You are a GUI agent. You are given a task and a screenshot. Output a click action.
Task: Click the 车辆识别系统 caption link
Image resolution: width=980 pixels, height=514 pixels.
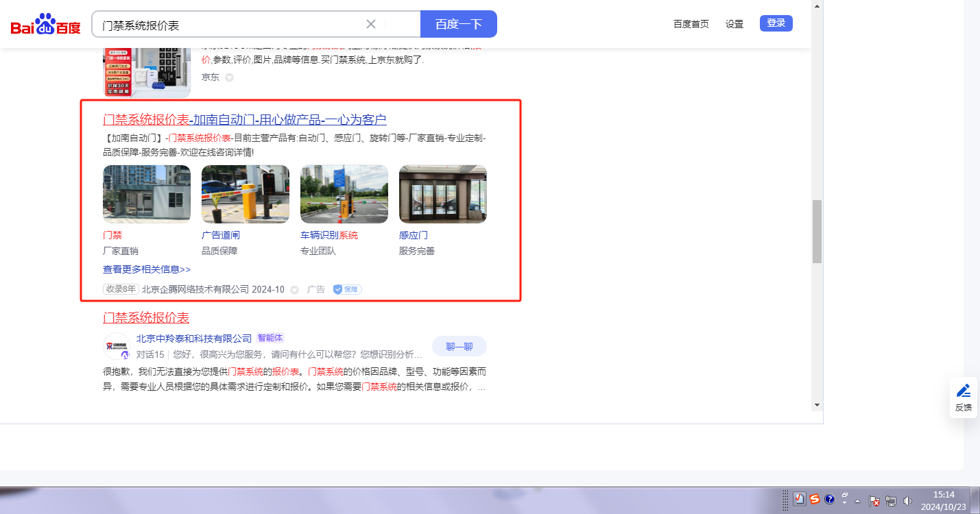329,235
